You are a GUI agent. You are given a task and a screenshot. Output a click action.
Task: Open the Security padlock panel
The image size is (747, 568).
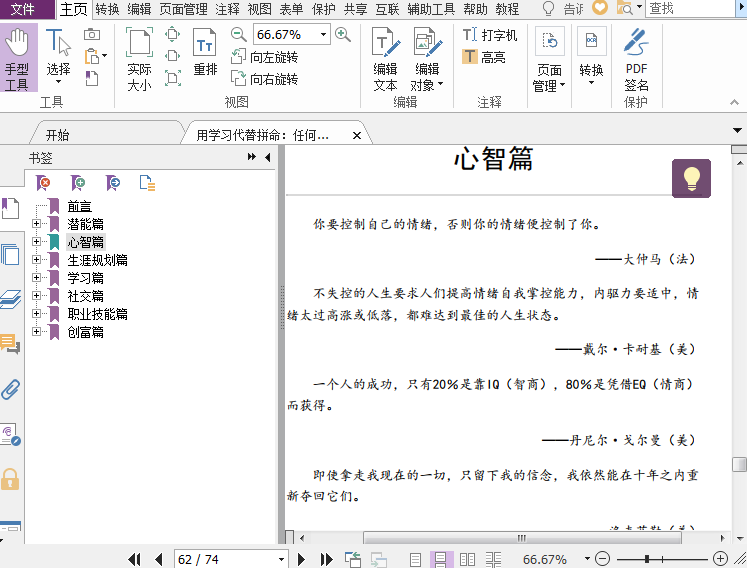click(10, 479)
